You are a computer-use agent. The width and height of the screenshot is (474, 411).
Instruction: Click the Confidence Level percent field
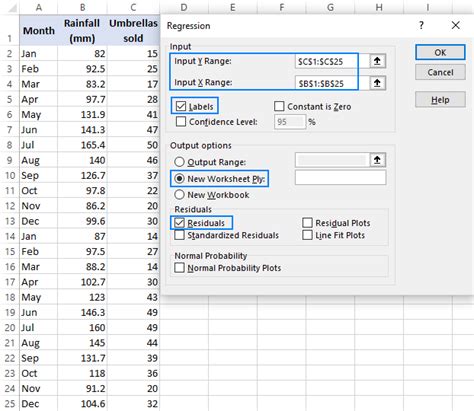[x=290, y=122]
